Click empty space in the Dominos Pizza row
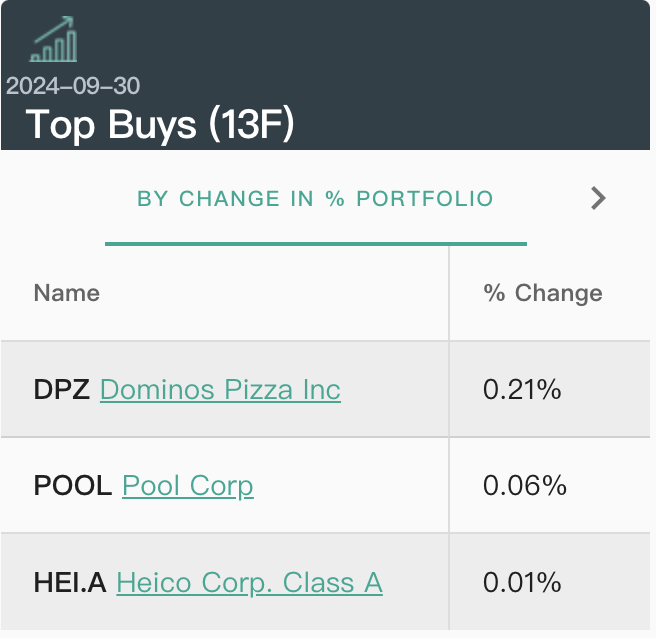Screen dimensions: 656x638 coord(400,389)
